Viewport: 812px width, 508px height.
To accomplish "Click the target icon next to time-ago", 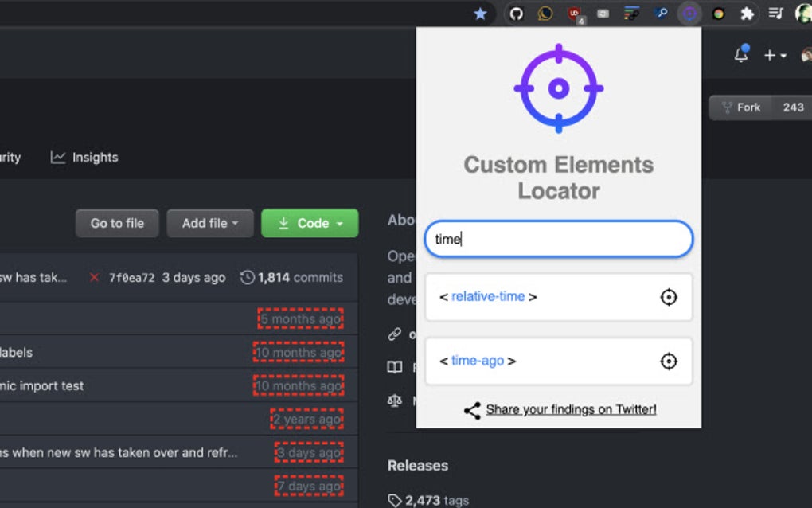I will 669,361.
